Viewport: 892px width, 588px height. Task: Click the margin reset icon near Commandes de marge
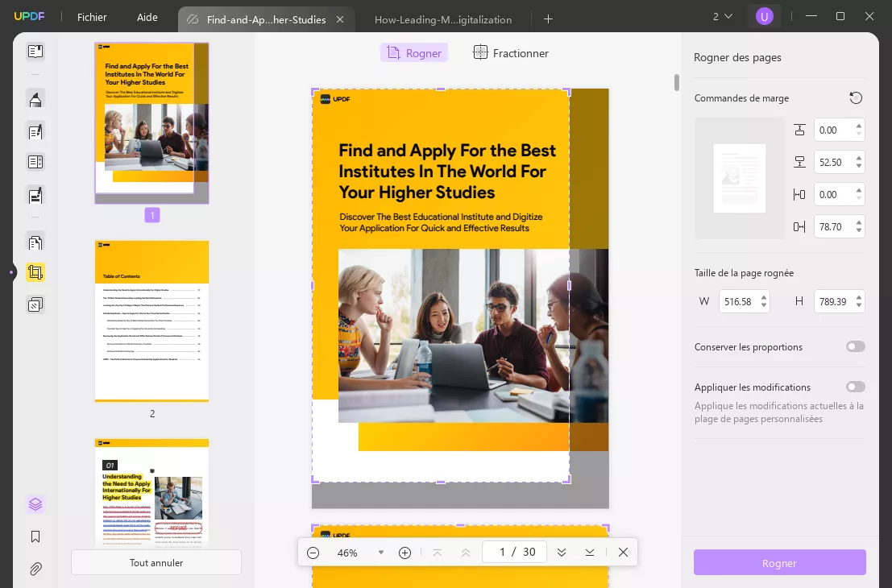click(856, 97)
